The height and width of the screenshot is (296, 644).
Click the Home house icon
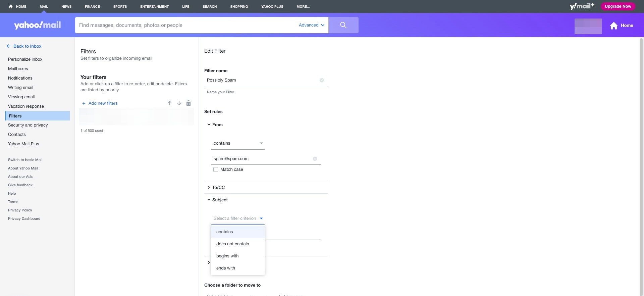coord(613,26)
